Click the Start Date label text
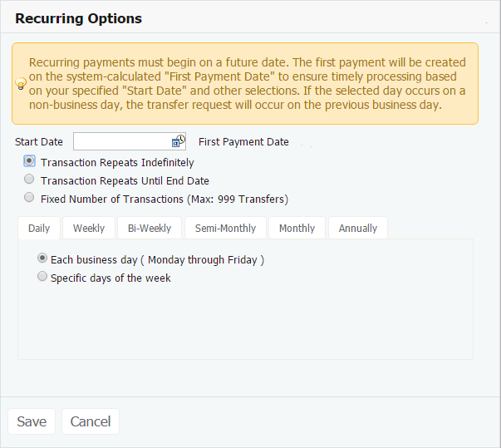This screenshot has width=501, height=448. (x=39, y=142)
